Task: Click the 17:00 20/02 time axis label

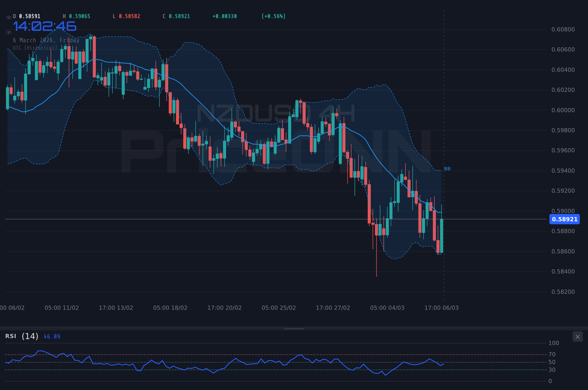Action: pos(225,308)
